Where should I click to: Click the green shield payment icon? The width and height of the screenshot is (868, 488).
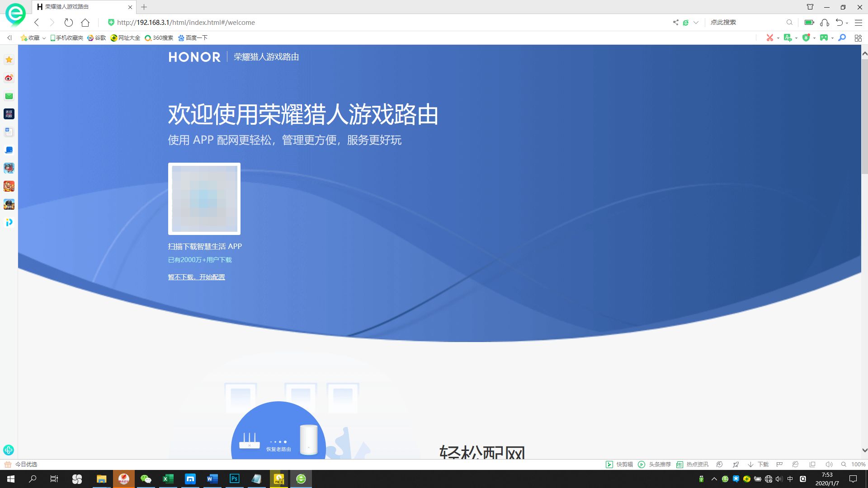(x=806, y=38)
